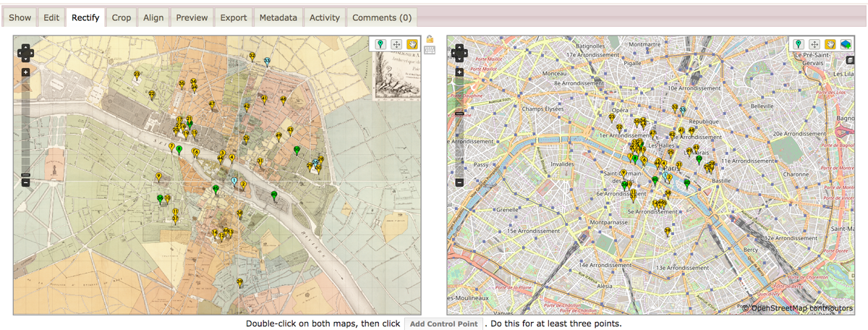Click the right map zoom slider handle
Viewport: 868px width, 330px height.
click(459, 114)
